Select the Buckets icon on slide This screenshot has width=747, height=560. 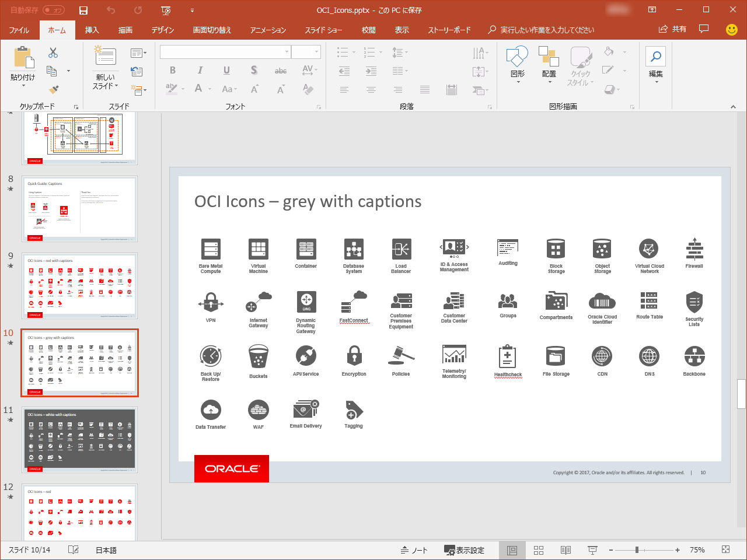coord(259,357)
